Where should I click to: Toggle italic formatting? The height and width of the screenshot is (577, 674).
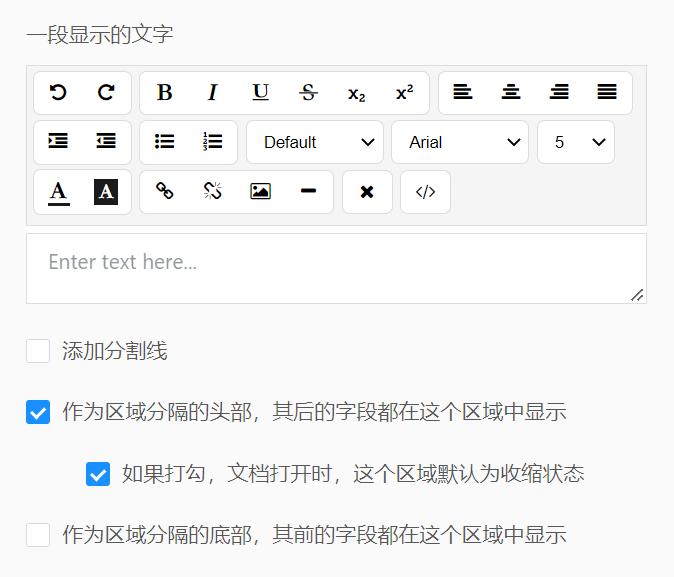(213, 92)
